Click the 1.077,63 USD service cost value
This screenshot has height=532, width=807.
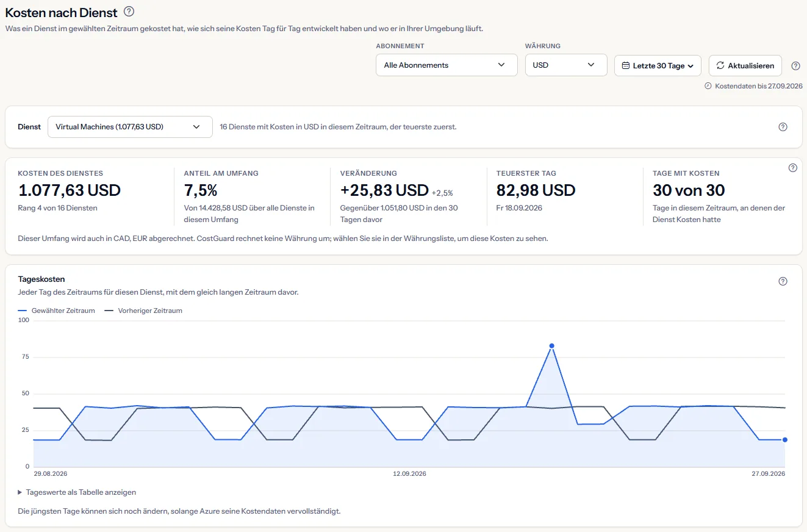[70, 190]
